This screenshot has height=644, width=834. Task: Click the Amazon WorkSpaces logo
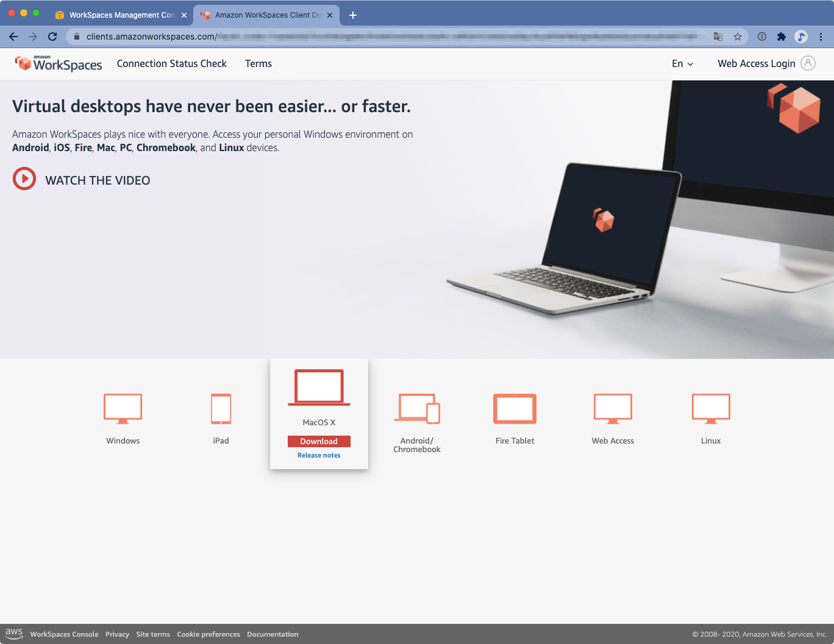(x=59, y=63)
